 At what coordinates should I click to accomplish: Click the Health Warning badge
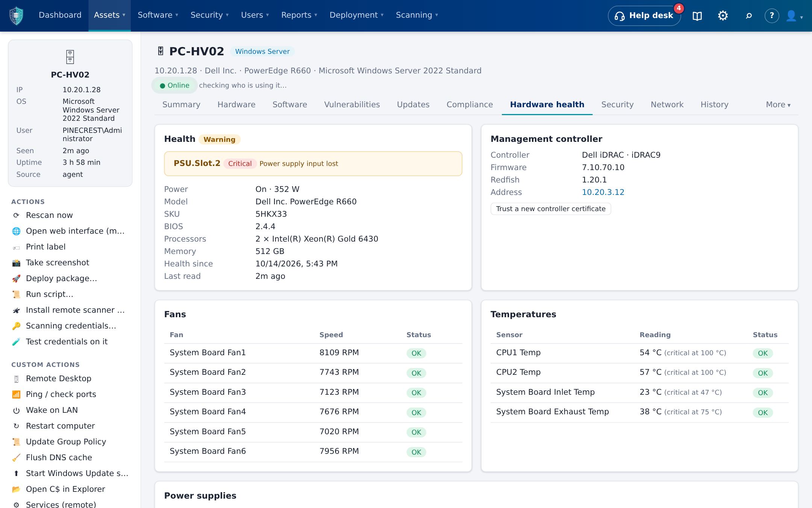coord(220,140)
